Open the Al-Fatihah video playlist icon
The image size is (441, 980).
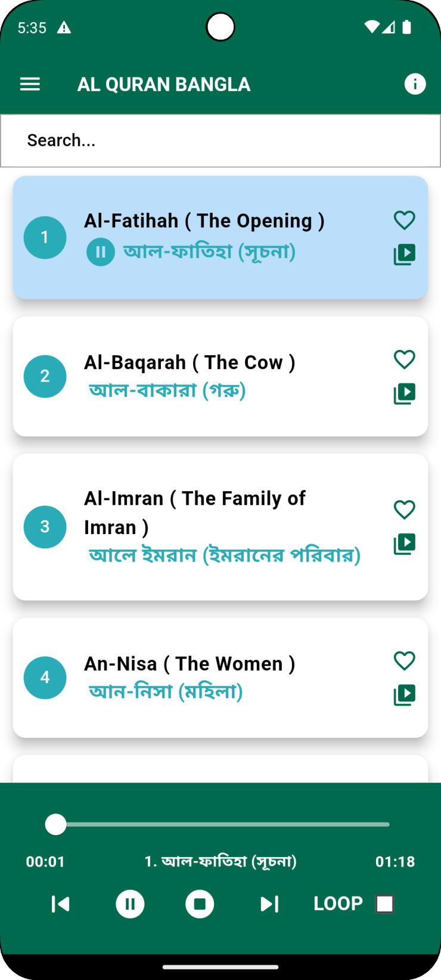(x=404, y=255)
